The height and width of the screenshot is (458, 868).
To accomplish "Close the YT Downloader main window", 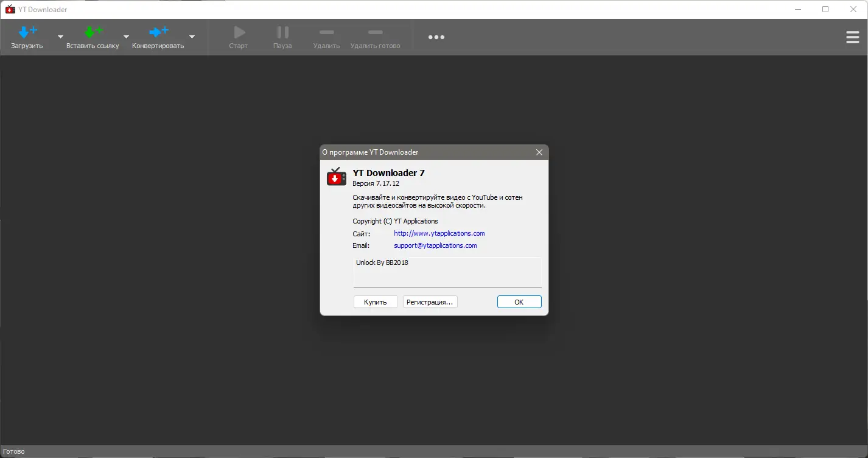I will [854, 9].
